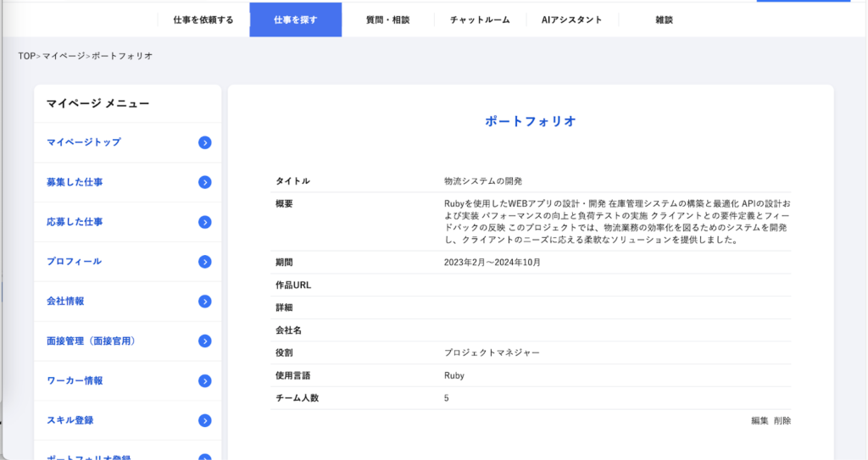Open スキル登録 in sidebar menu

coord(70,421)
